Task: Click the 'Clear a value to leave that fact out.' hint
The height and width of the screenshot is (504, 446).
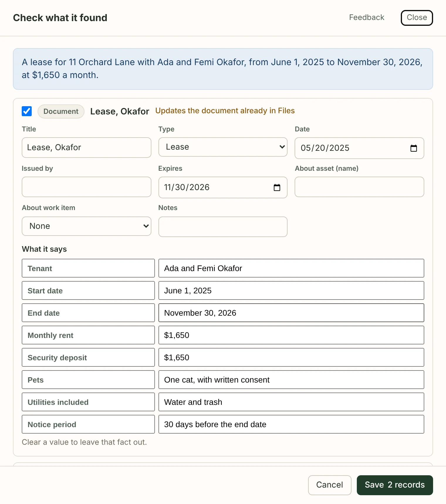Action: click(84, 442)
